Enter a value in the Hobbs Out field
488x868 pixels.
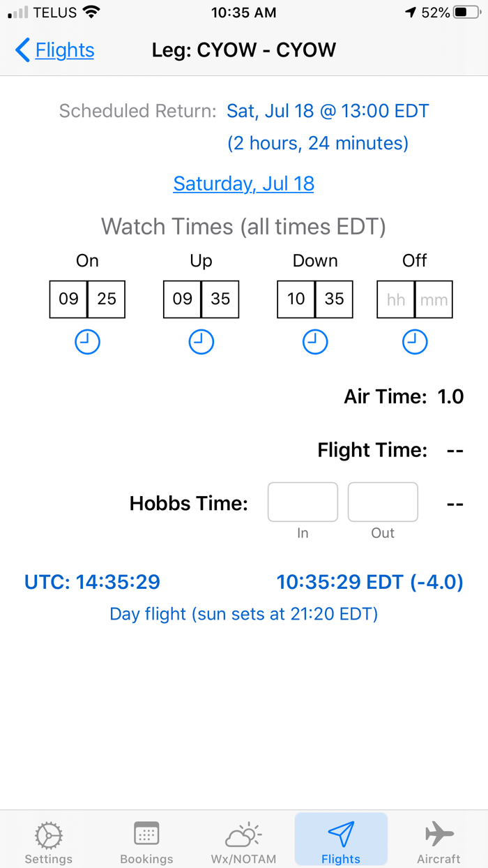tap(383, 502)
